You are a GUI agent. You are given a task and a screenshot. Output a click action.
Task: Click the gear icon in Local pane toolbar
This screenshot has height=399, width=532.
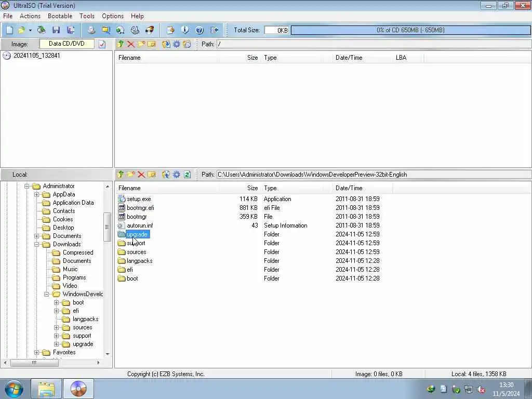click(177, 175)
